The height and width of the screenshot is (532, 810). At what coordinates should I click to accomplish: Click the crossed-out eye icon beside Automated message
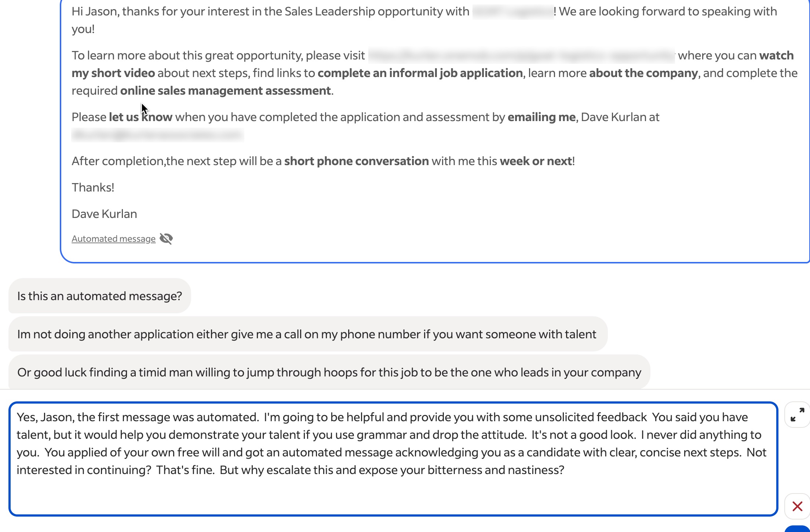(x=166, y=239)
